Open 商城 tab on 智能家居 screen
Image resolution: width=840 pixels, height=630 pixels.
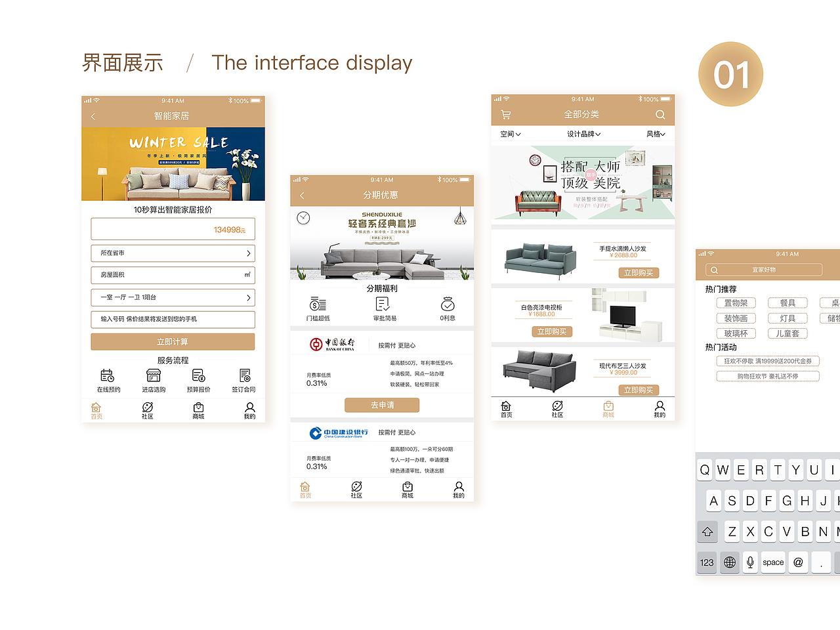(198, 411)
